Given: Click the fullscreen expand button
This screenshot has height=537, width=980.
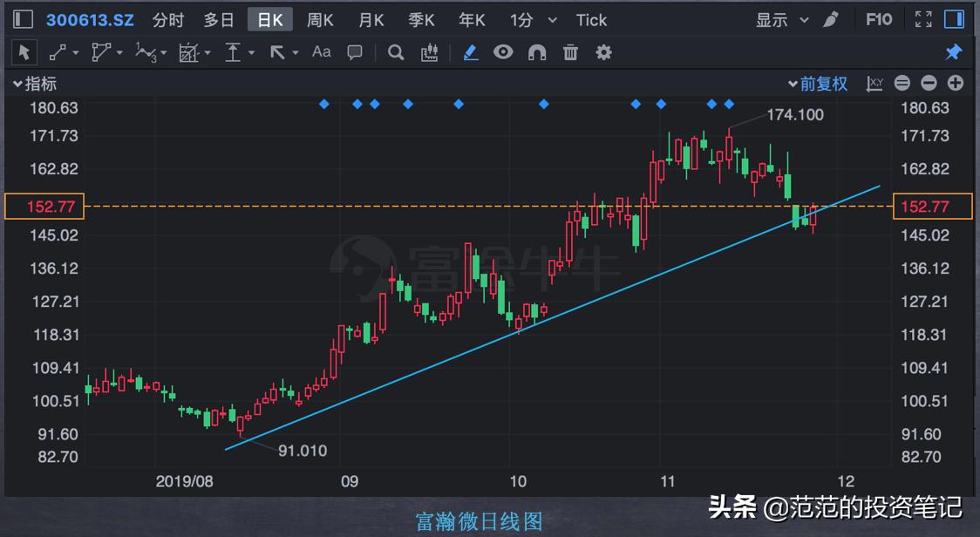Looking at the screenshot, I should [x=923, y=19].
